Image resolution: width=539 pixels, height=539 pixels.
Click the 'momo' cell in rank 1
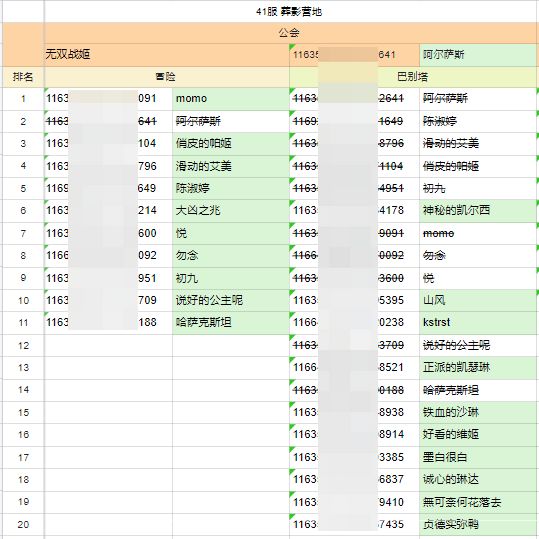click(x=231, y=99)
